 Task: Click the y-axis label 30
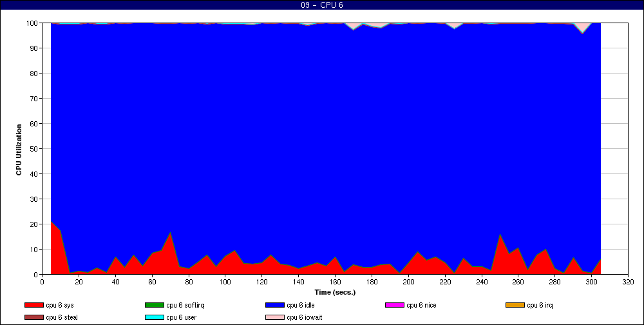click(35, 199)
